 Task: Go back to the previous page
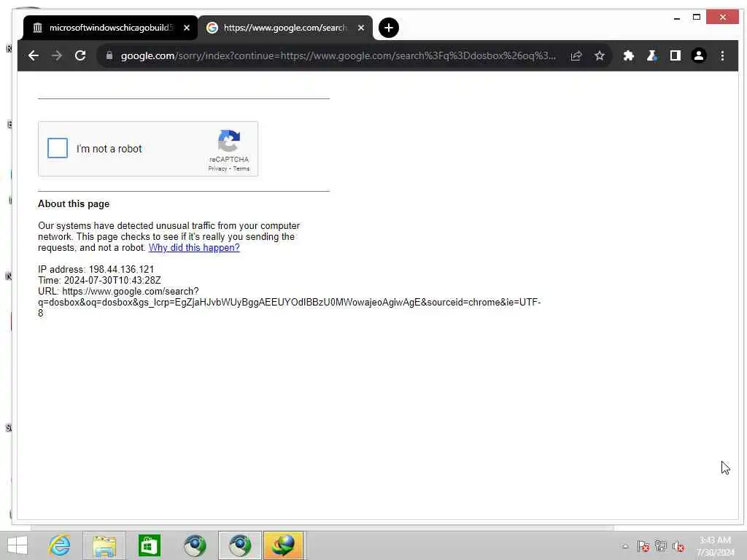pos(34,55)
